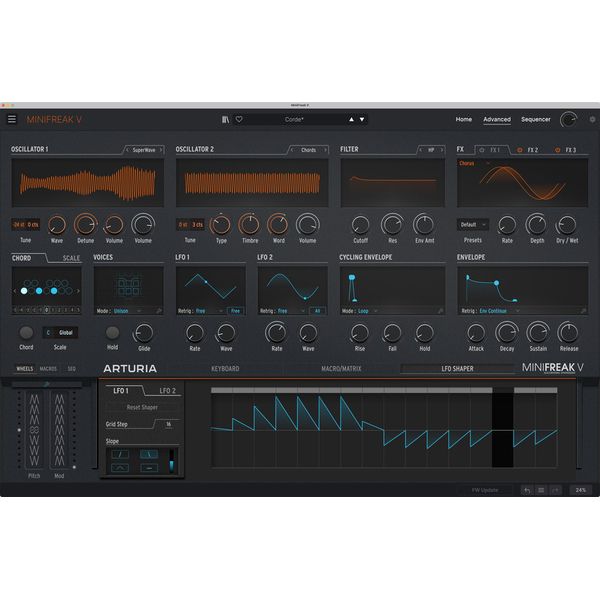Screen dimensions: 600x600
Task: Toggle the Chord button on
Action: coord(26,333)
